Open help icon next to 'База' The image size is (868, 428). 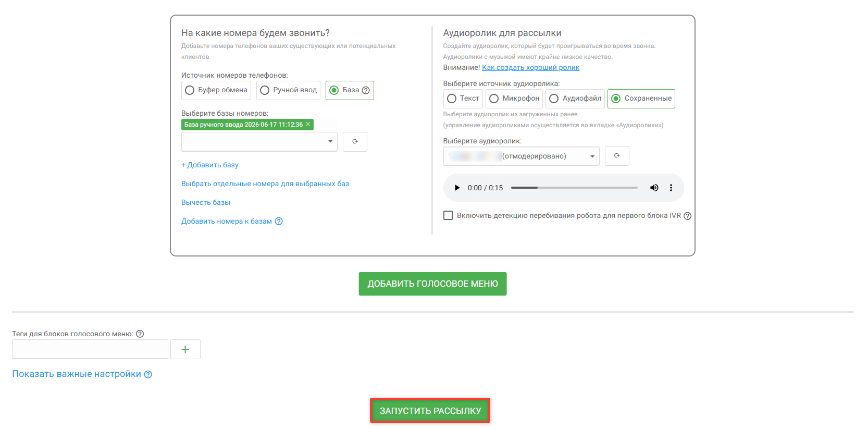click(x=366, y=90)
